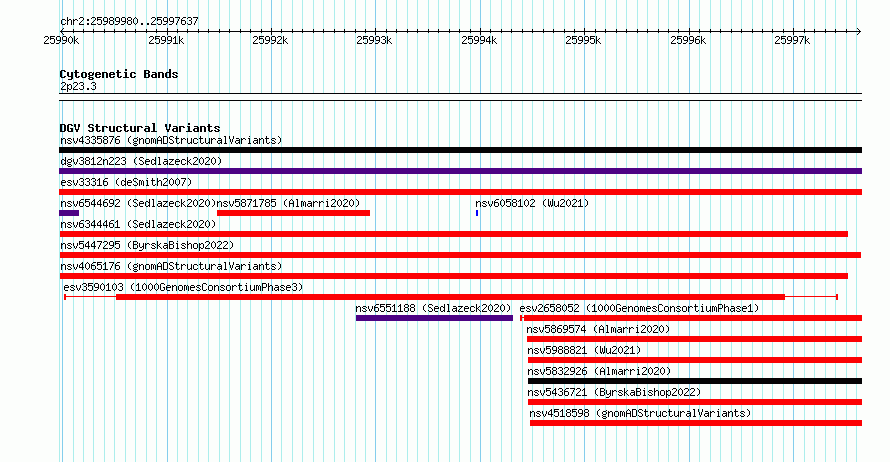Click the 2p23.3 band label
The height and width of the screenshot is (462, 890).
click(x=78, y=86)
